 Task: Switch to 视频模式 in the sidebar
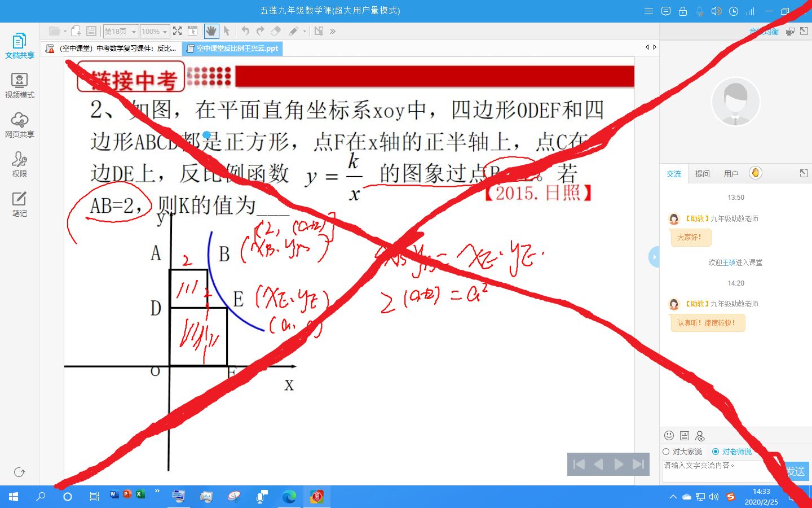click(20, 85)
